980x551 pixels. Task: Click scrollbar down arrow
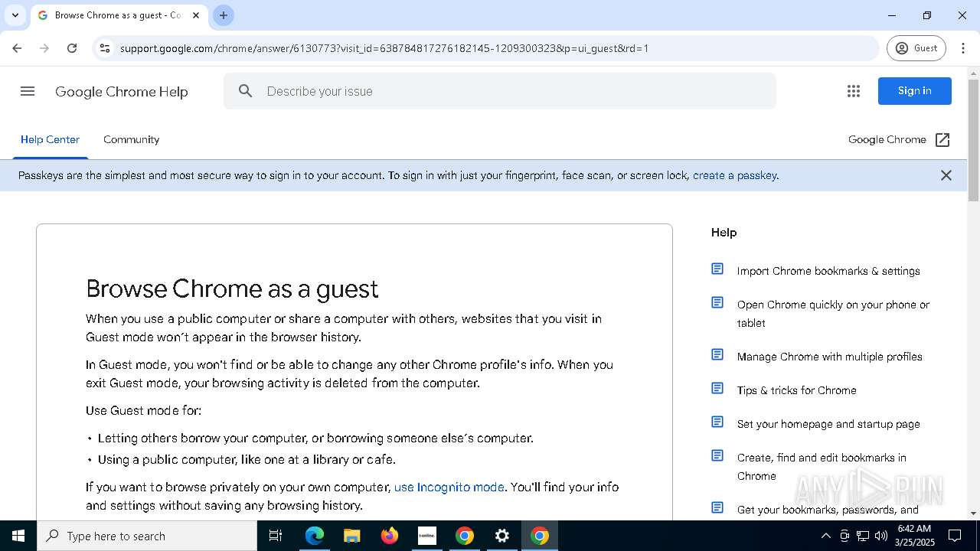click(974, 514)
